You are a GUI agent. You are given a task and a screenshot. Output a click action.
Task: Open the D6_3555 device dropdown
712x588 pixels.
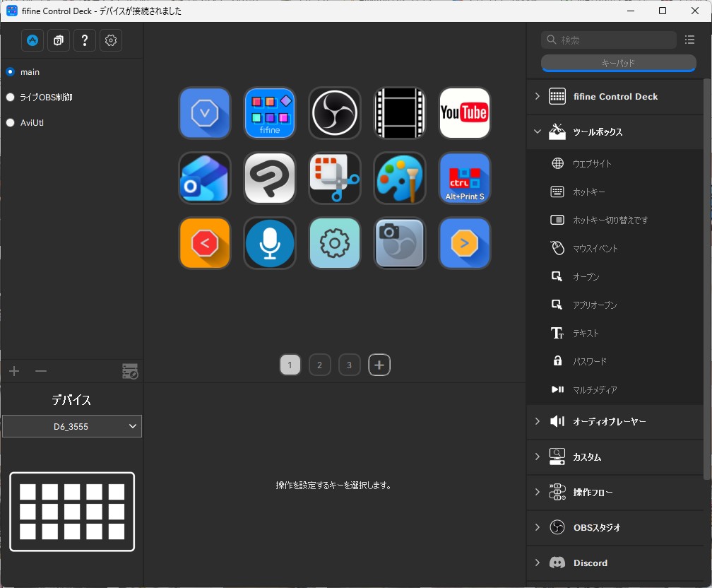click(71, 426)
